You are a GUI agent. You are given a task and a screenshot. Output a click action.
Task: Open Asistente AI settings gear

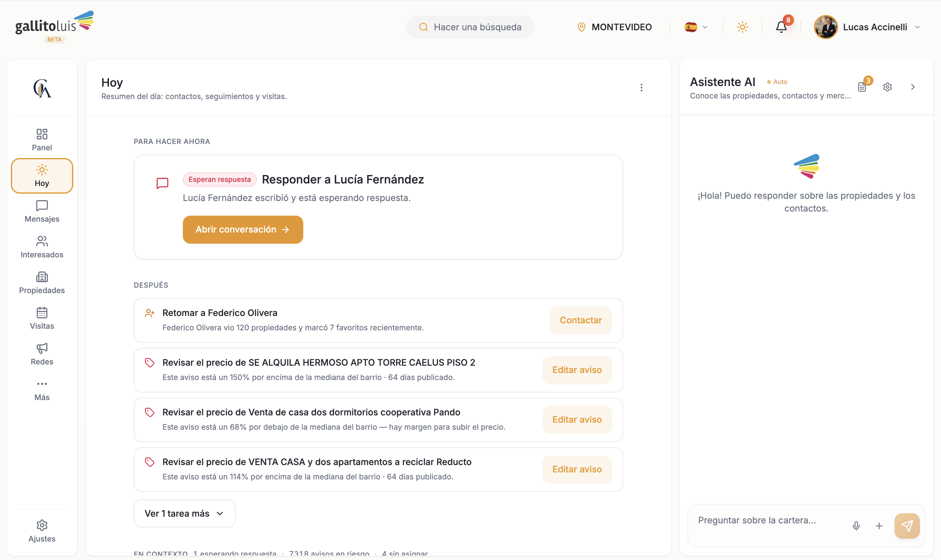point(887,87)
